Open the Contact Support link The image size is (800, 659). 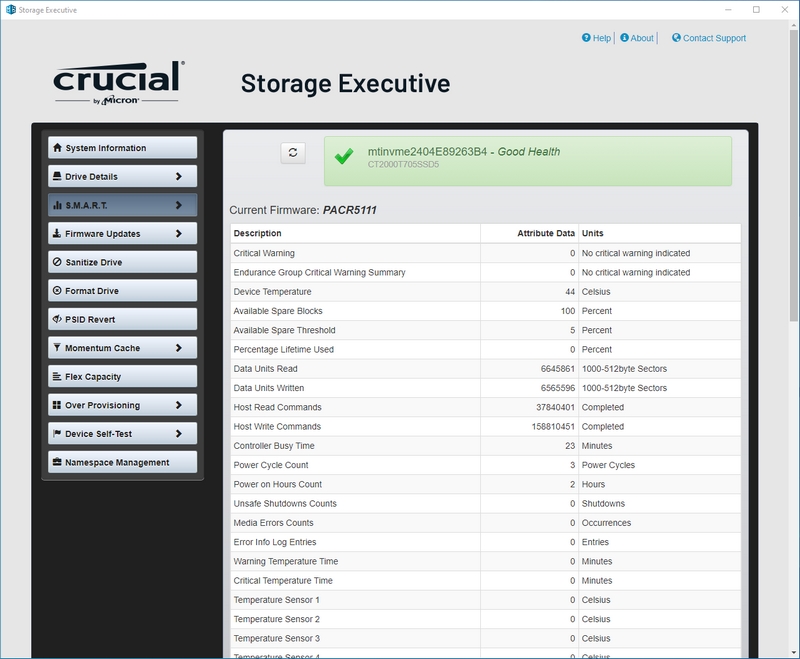714,38
